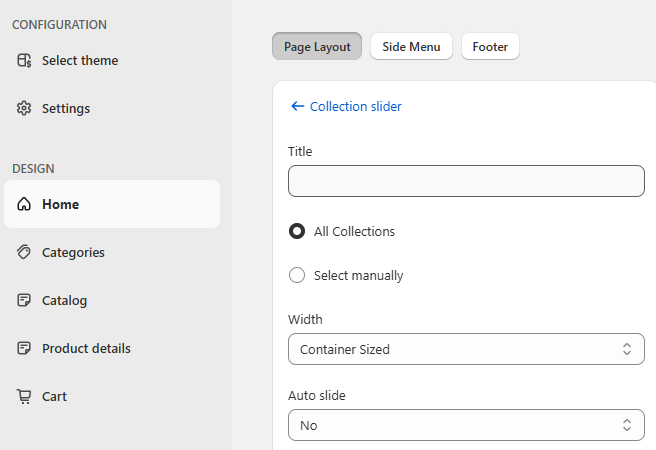Select the All Collections radio button
The width and height of the screenshot is (656, 450).
[x=297, y=231]
